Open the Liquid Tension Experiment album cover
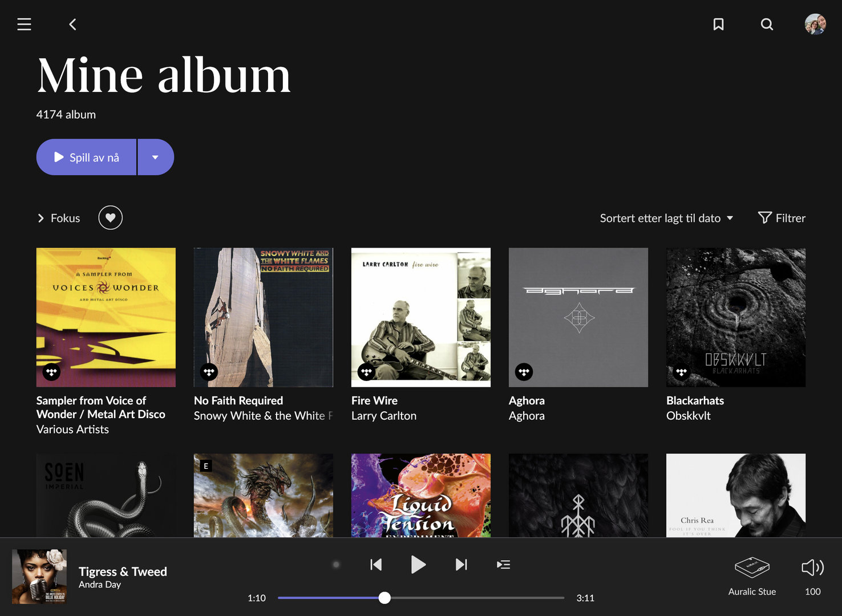This screenshot has width=842, height=616. 421,495
